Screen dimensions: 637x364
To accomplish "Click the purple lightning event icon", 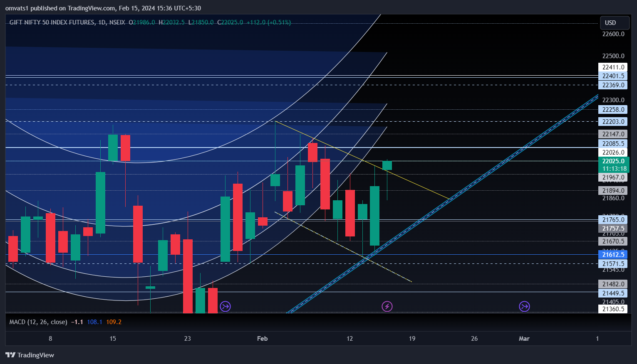I will [387, 307].
